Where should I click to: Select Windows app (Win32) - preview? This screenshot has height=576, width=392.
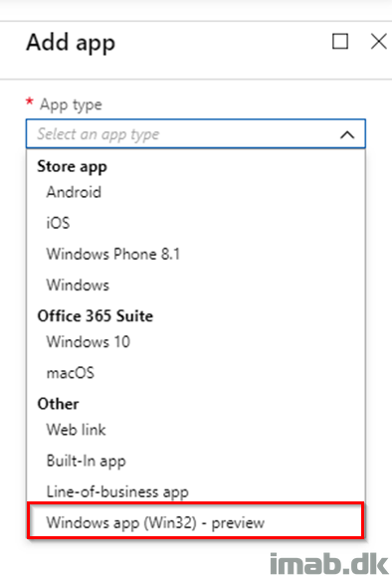196,521
